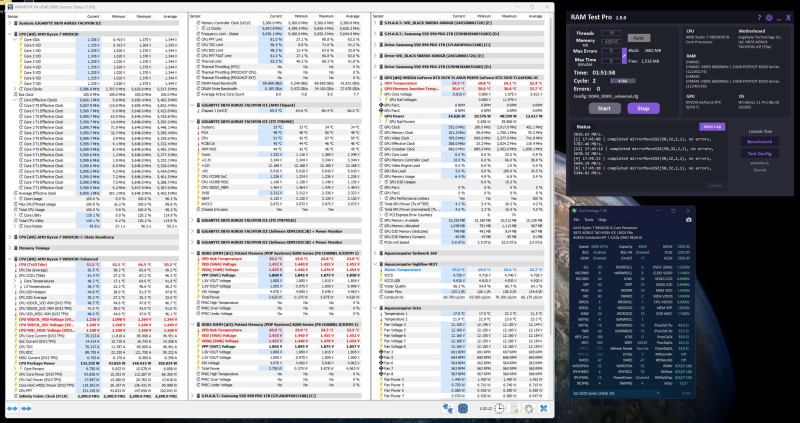Collapse the Aquacomputer highflow NEXT group
The width and height of the screenshot is (800, 423).
[376, 264]
